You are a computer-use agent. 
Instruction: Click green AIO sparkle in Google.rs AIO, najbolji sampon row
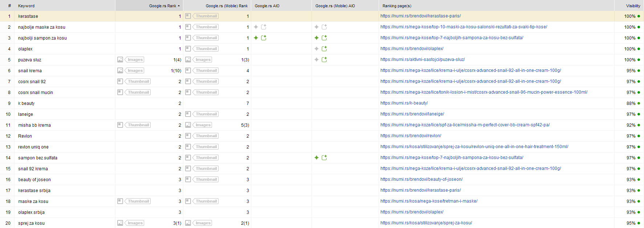[x=256, y=38]
